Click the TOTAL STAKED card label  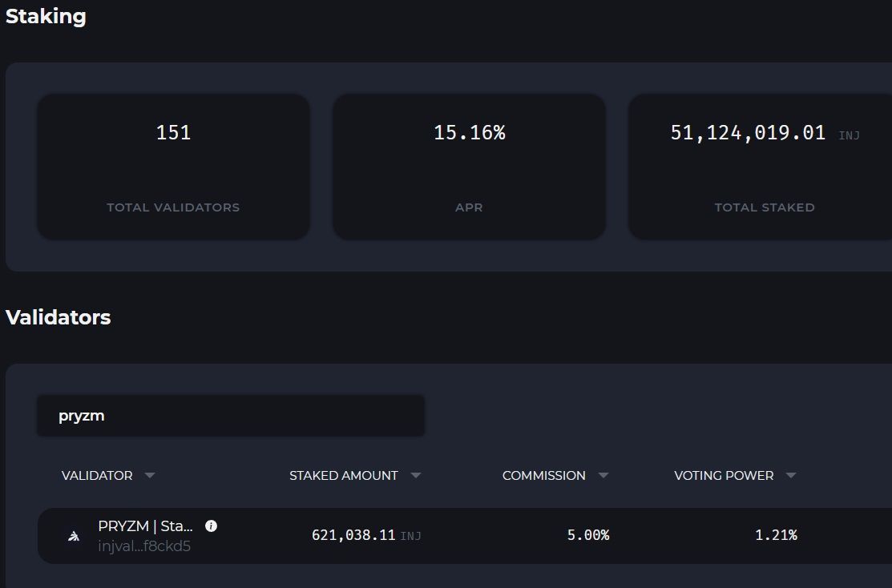[765, 207]
